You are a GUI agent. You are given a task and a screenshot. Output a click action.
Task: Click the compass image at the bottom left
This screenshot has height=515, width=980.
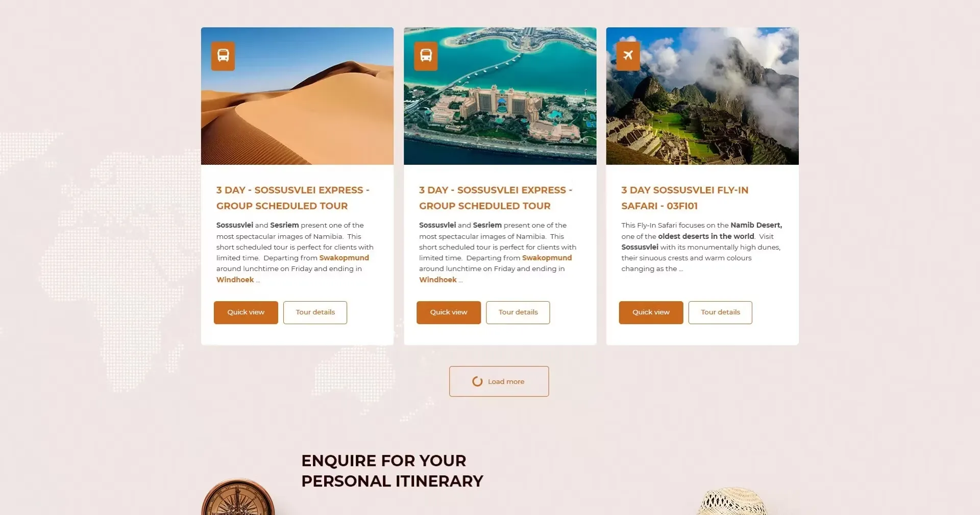(238, 497)
